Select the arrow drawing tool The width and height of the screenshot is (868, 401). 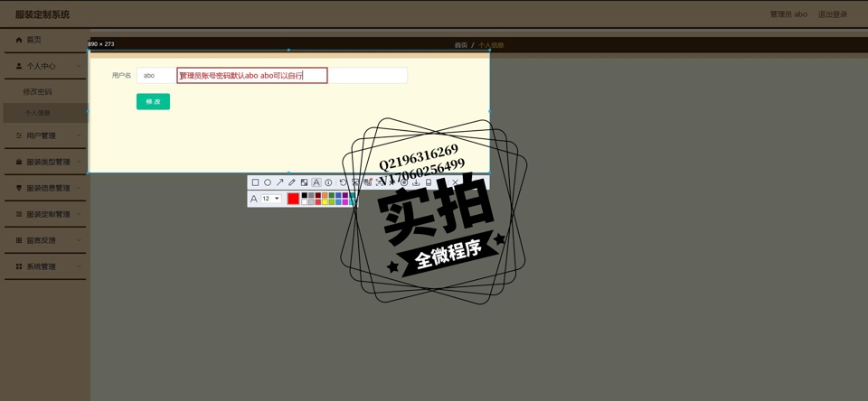click(x=279, y=182)
